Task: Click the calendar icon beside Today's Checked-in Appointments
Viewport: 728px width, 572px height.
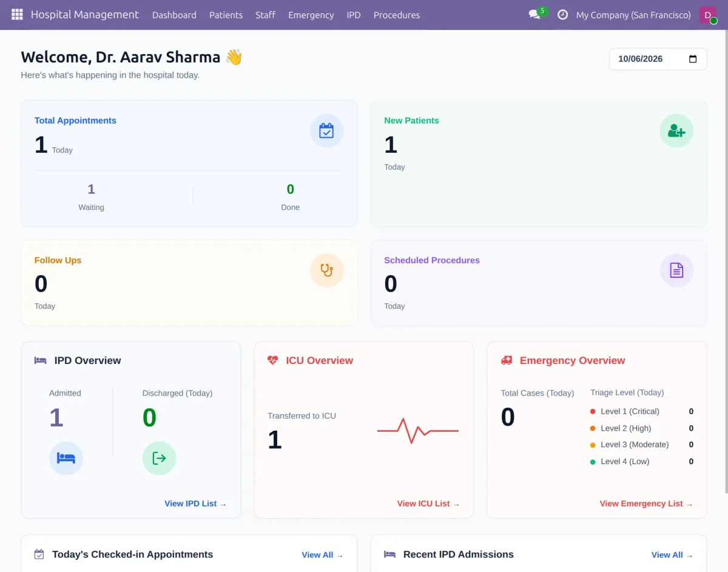Action: pos(39,554)
